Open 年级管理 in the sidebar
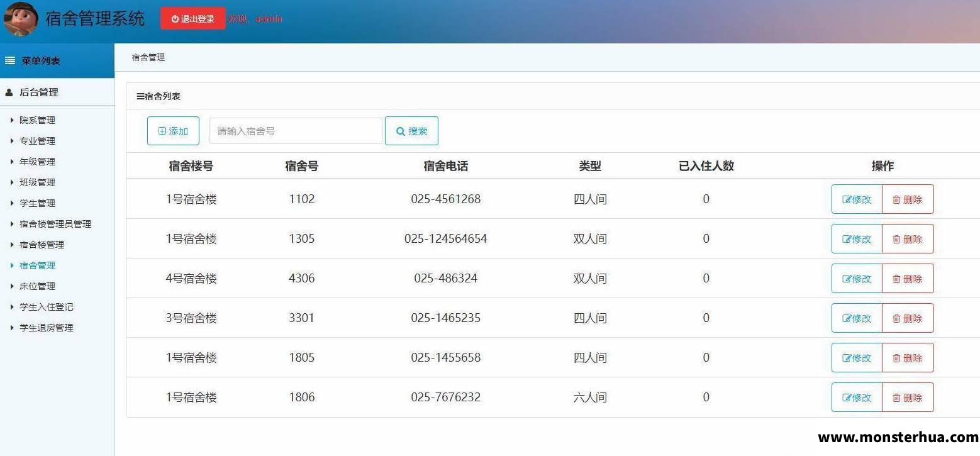The width and height of the screenshot is (980, 456). pyautogui.click(x=37, y=162)
